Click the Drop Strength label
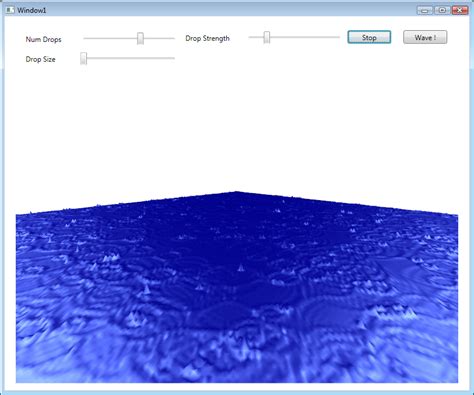The image size is (474, 395). pos(207,38)
